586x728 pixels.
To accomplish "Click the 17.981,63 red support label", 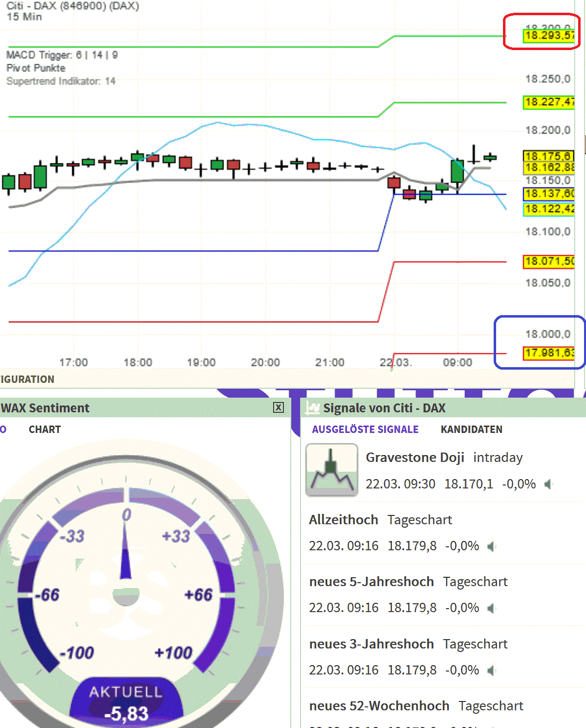I will [549, 353].
